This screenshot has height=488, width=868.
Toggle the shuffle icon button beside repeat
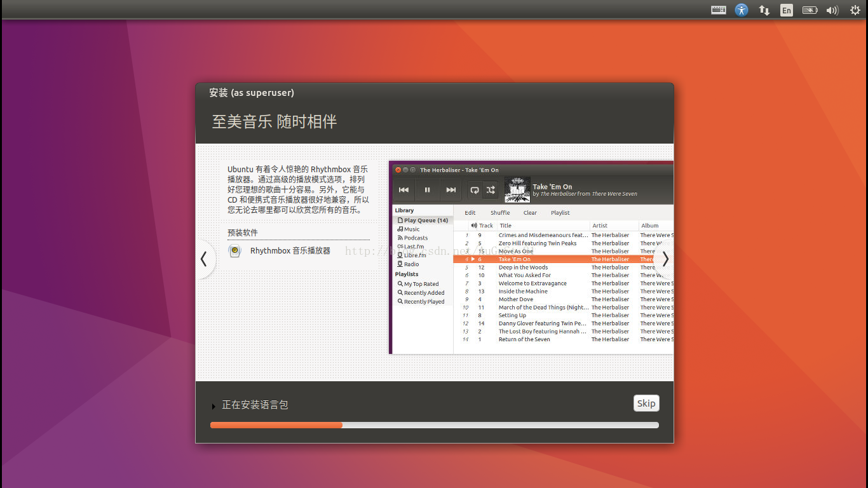[491, 190]
